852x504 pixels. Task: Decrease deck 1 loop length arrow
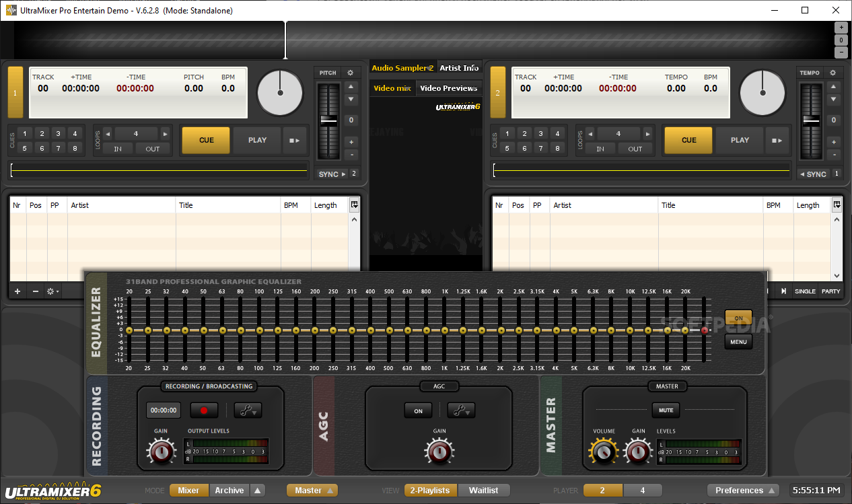pos(108,133)
